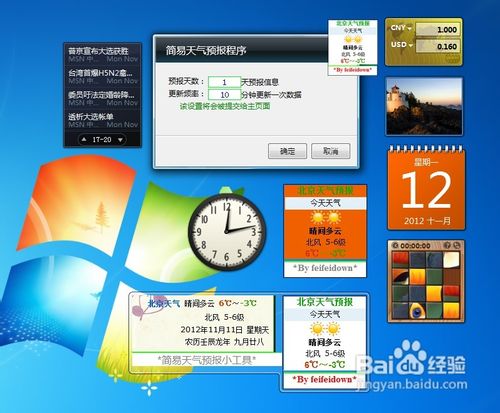Click the puzzle show picture icon
Viewport: 500px width, 413px height.
(448, 245)
